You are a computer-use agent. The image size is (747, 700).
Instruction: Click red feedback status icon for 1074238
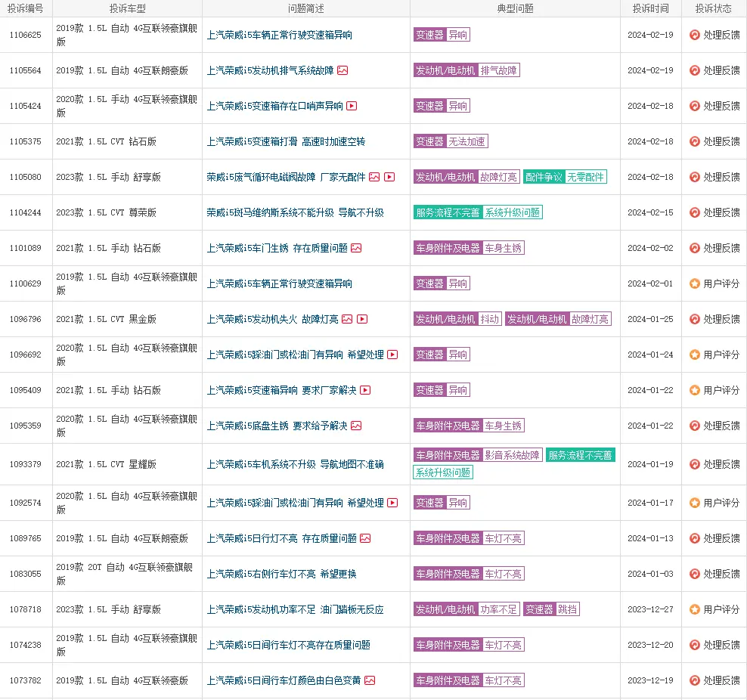pos(695,645)
